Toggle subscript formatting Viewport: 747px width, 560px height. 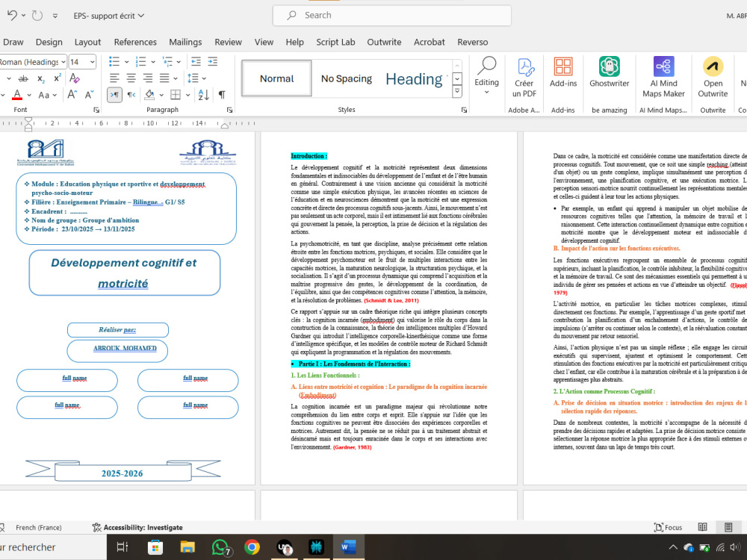coord(41,78)
